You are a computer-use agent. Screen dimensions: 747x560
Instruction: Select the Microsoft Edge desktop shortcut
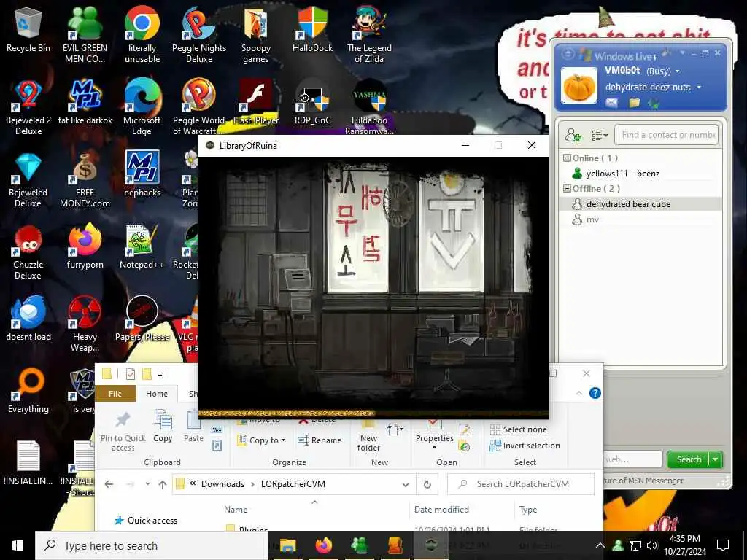(142, 108)
